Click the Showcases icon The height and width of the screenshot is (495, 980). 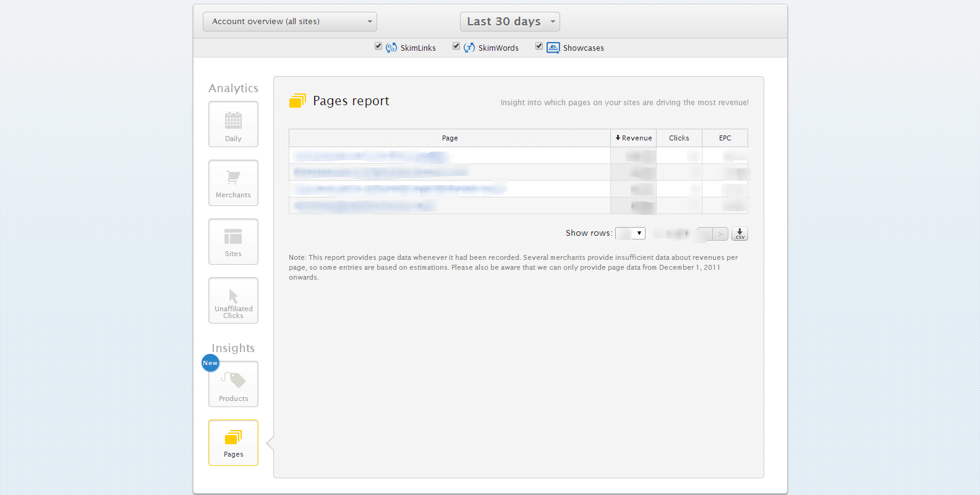(553, 48)
